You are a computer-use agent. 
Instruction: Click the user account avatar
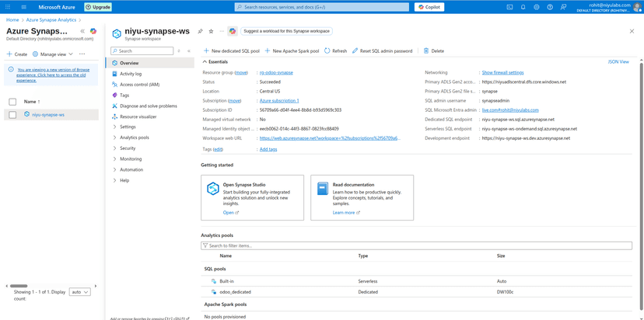[638, 8]
